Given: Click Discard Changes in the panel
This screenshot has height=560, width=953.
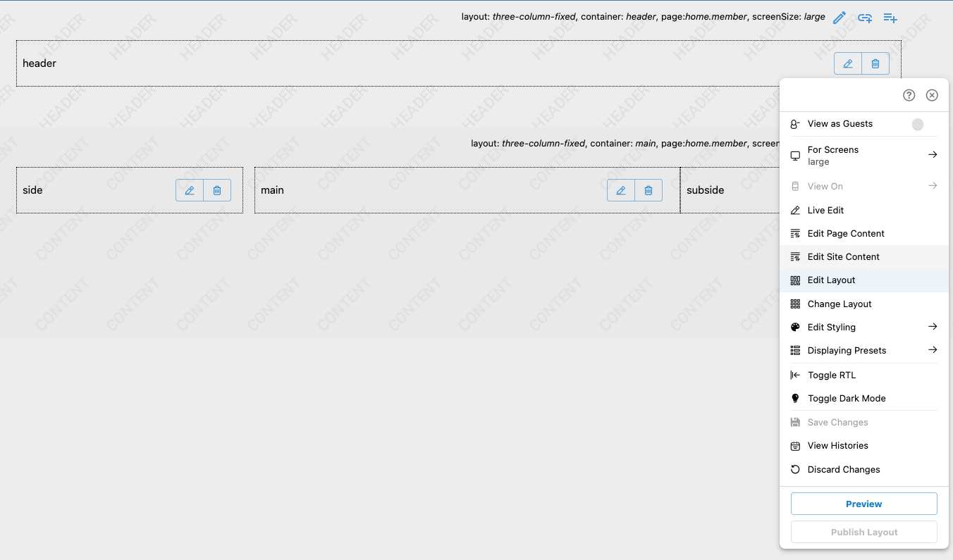Looking at the screenshot, I should [843, 469].
